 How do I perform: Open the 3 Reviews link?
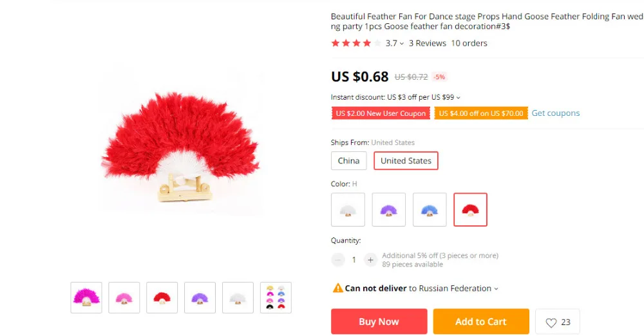(x=427, y=43)
